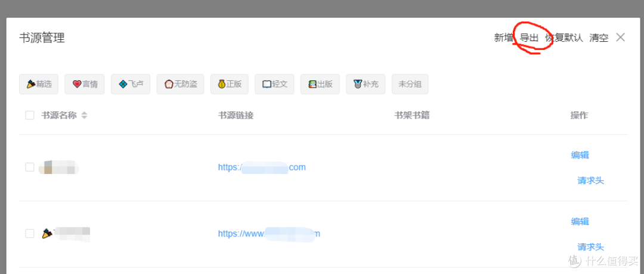The width and height of the screenshot is (644, 274).
Task: Click 请求头 in the second source row
Action: tap(590, 247)
